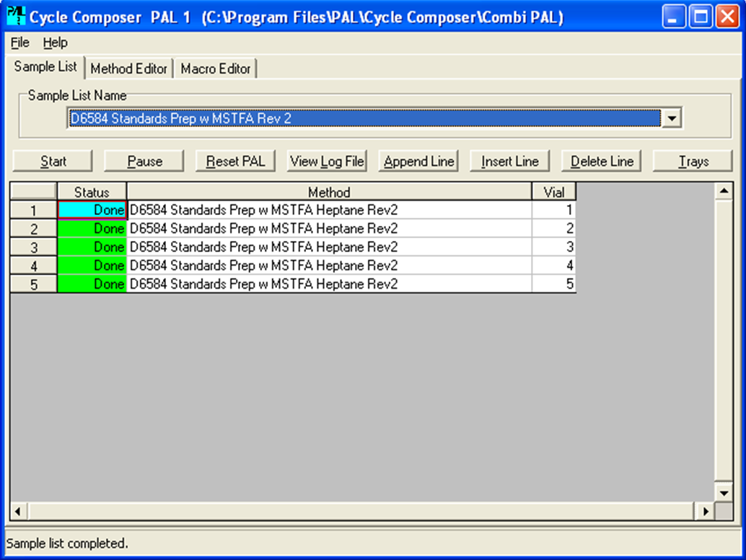The height and width of the screenshot is (560, 746).
Task: Click the Status column header
Action: point(92,192)
